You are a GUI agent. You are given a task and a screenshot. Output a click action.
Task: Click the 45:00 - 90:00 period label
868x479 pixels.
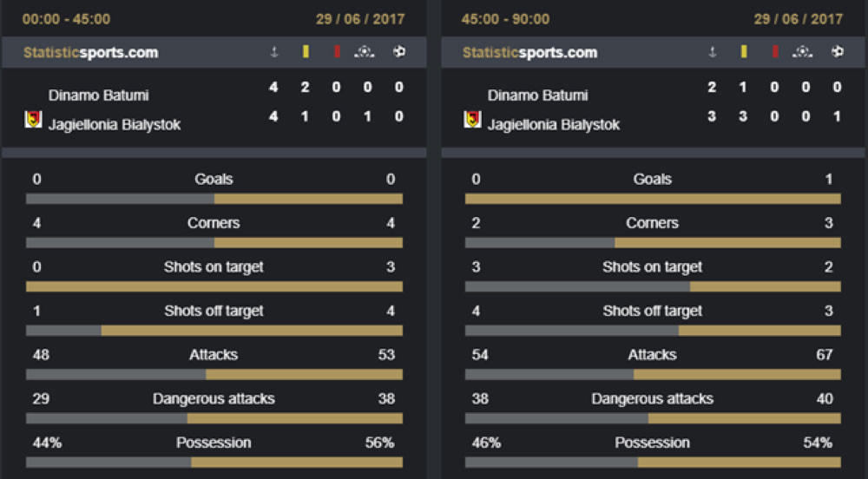click(505, 19)
